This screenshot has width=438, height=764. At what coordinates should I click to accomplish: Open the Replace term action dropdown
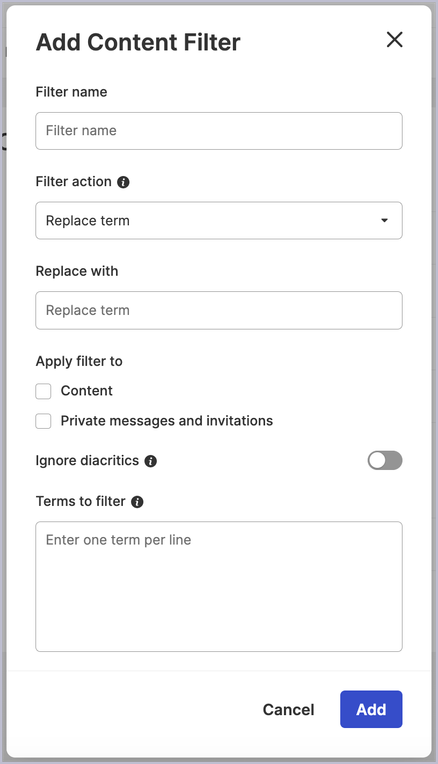tap(219, 221)
